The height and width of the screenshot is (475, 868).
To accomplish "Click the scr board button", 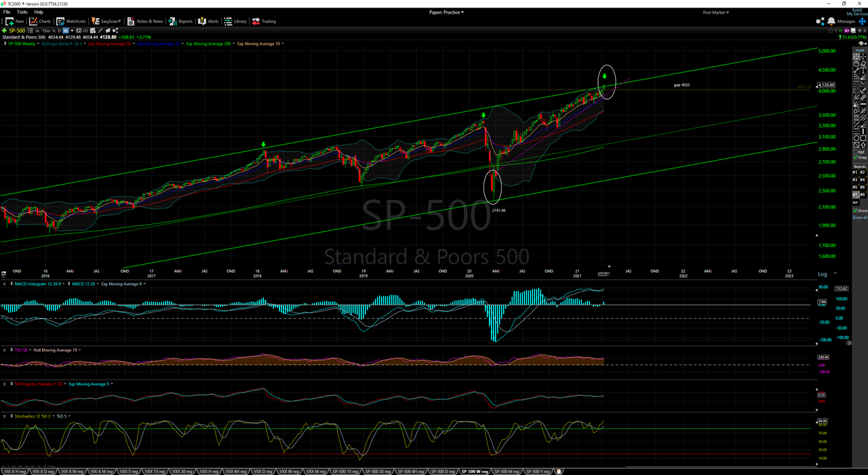I will (856, 202).
